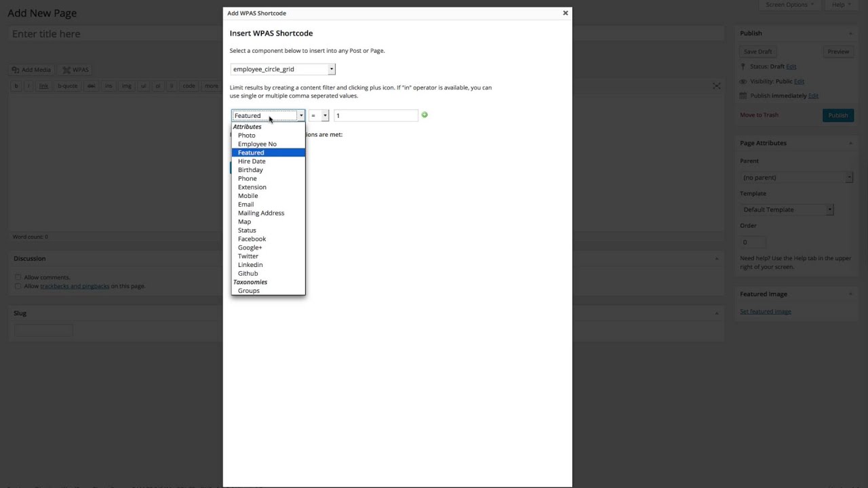Pick Github from the attribute list
This screenshot has width=868, height=488.
(269, 273)
